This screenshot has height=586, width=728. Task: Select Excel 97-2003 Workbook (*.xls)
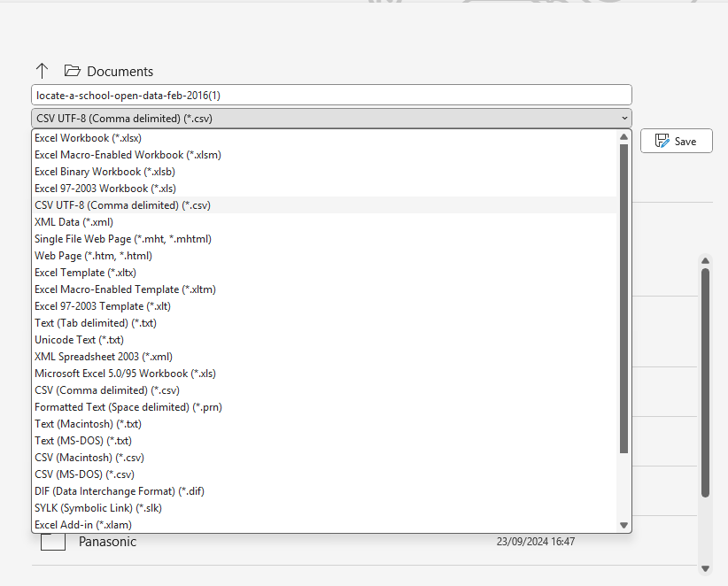(x=325, y=189)
